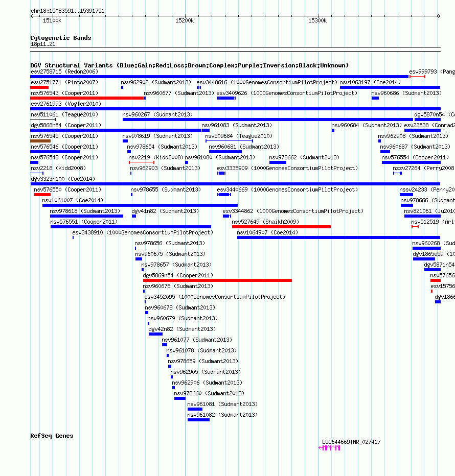Select nsv978662 (Sudmant2013) variant label
455x476 pixels.
point(304,157)
